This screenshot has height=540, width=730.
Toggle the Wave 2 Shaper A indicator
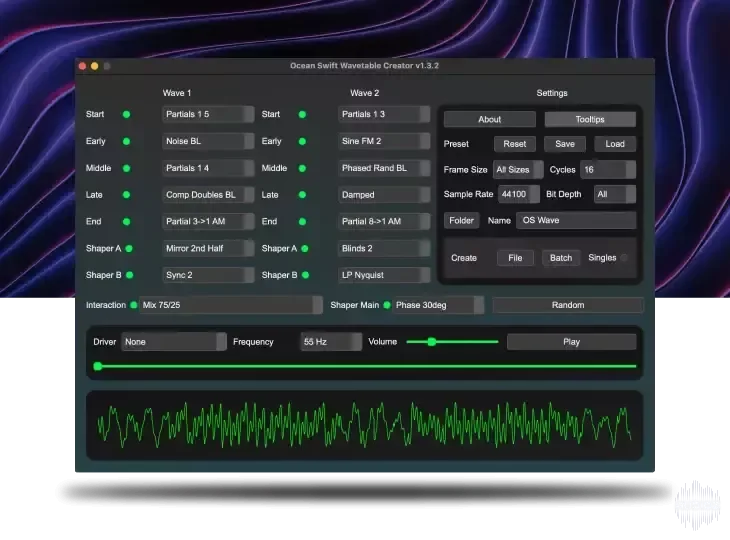click(x=305, y=249)
